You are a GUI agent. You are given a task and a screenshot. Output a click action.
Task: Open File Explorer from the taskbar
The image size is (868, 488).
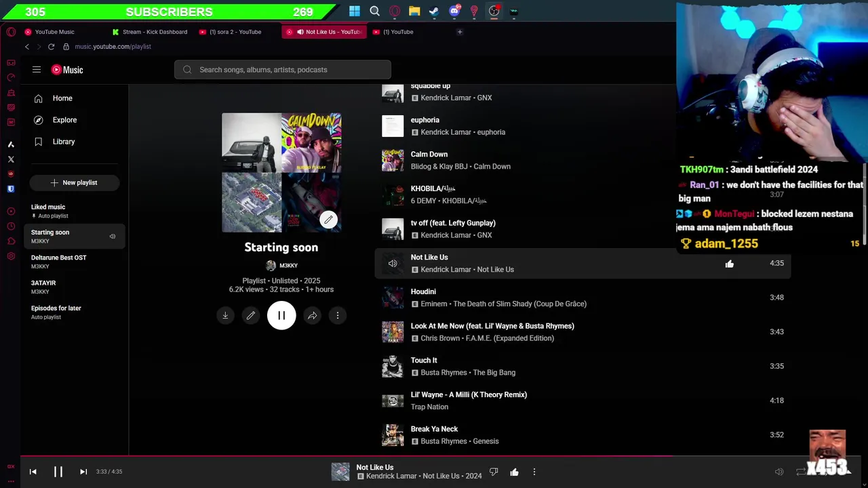(414, 11)
